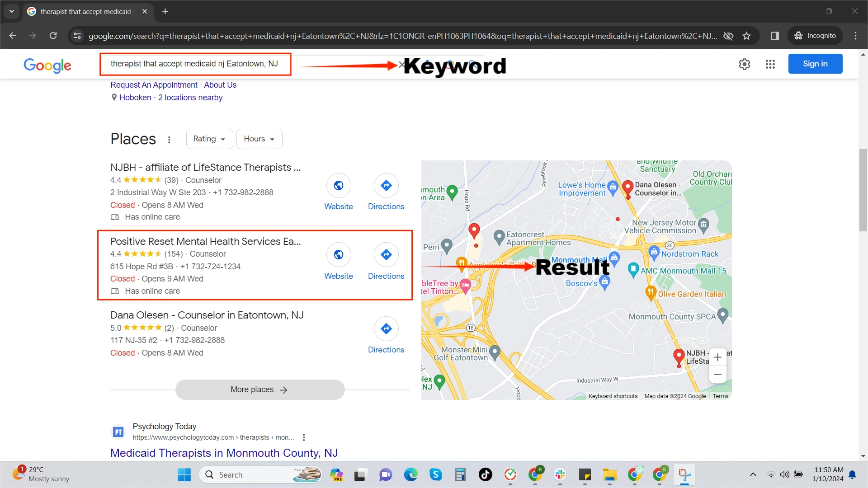This screenshot has width=868, height=488.
Task: Open Places section three-dot options
Action: (x=169, y=140)
